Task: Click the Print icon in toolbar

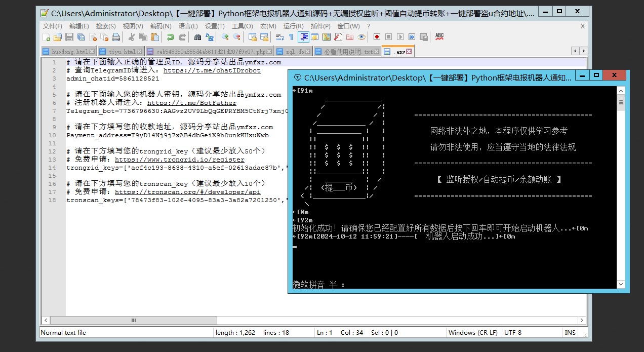Action: (116, 37)
